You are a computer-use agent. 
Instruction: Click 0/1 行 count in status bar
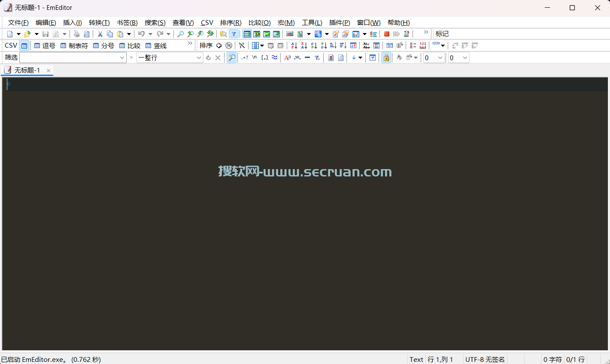coord(576,359)
